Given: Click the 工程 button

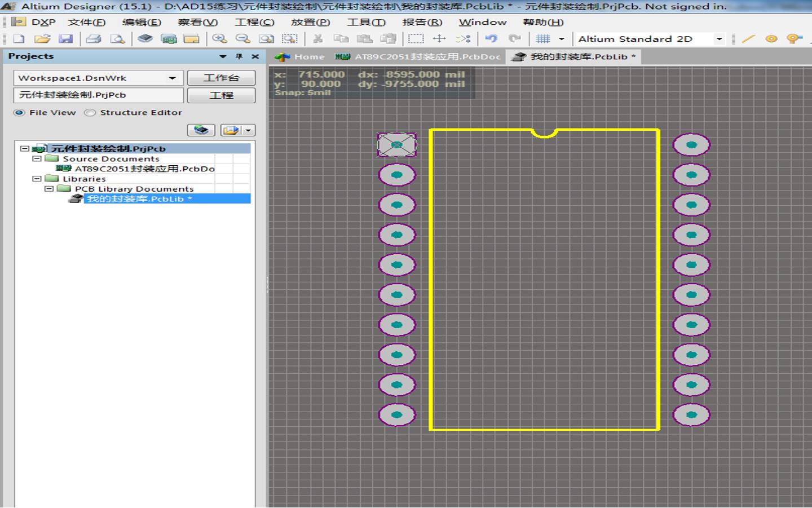Looking at the screenshot, I should (221, 95).
